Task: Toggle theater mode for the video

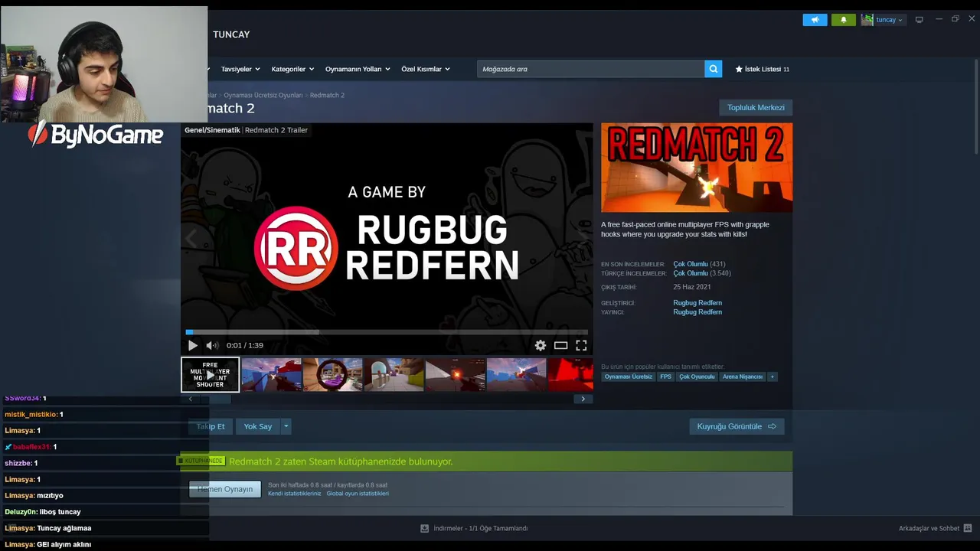Action: (560, 345)
